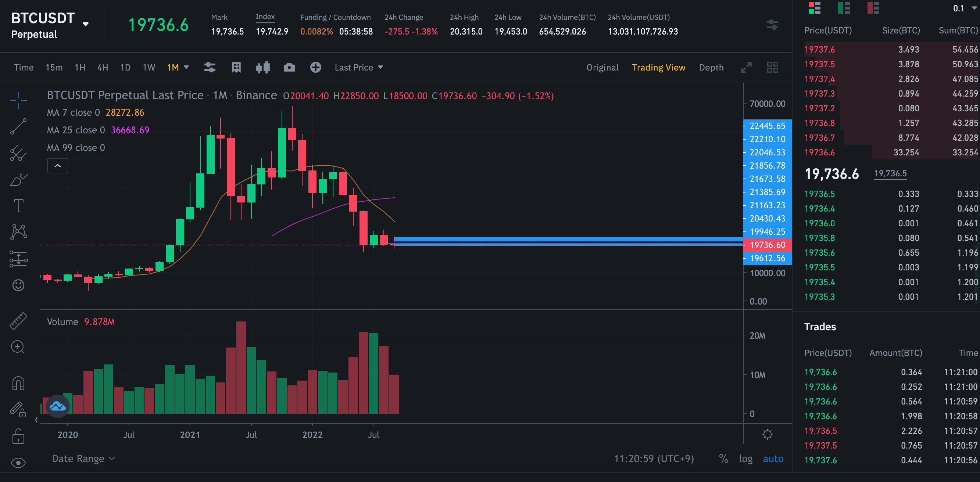Select the 4H timeframe
The image size is (980, 482).
click(x=103, y=68)
